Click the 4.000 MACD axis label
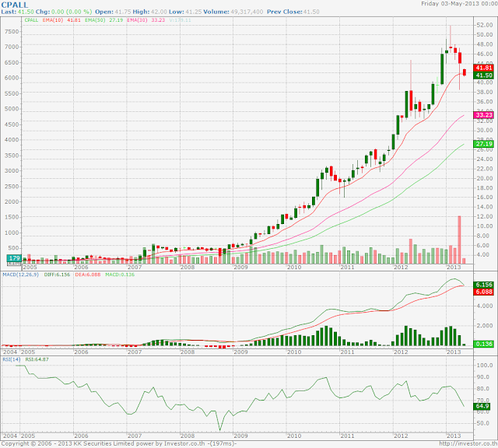 click(484, 306)
